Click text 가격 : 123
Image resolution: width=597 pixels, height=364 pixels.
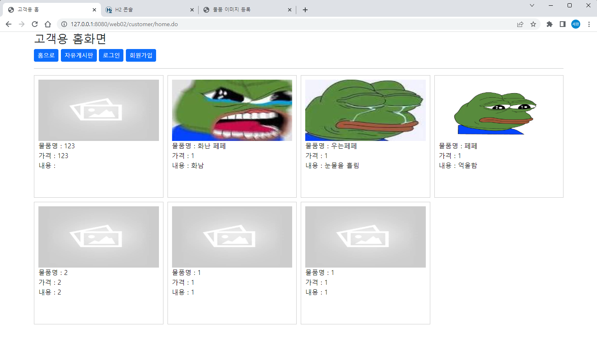point(54,156)
